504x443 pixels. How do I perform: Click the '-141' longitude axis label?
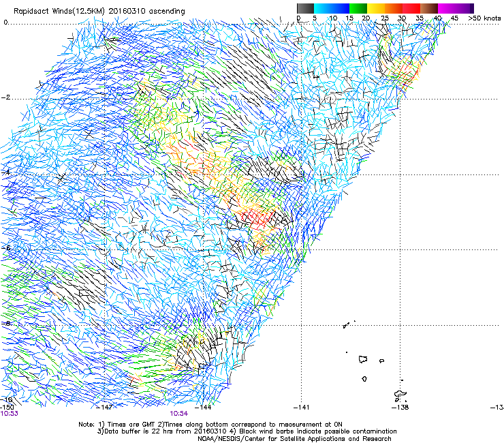302,408
